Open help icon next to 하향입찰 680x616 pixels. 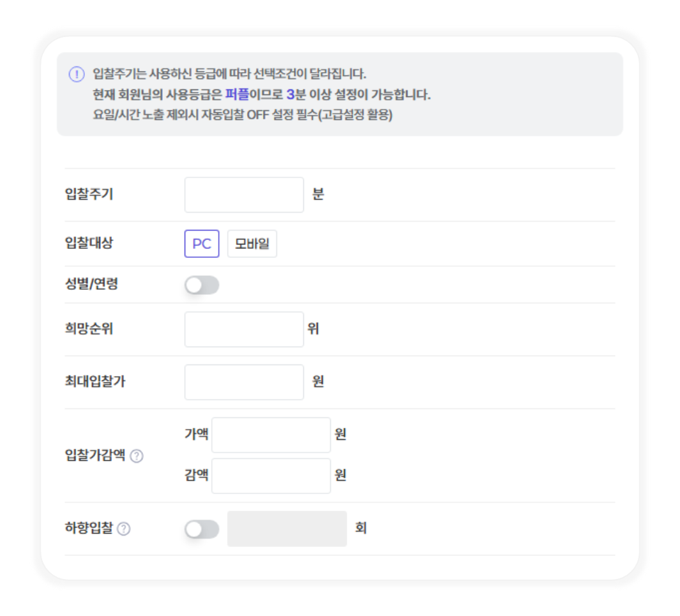[124, 529]
